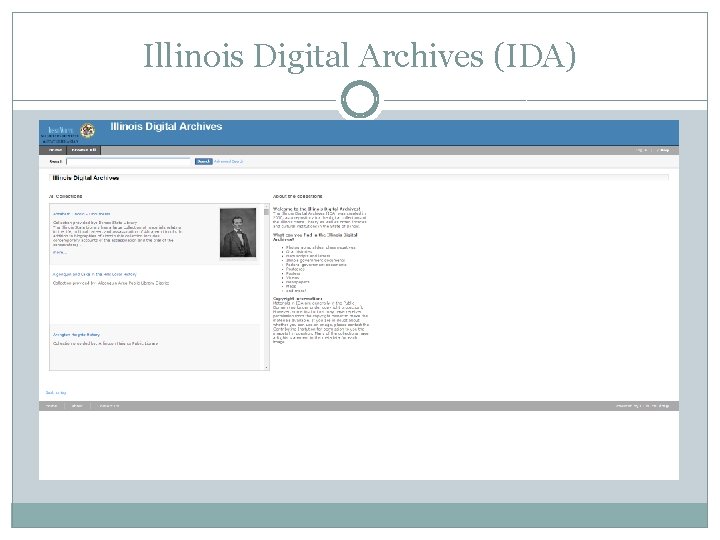The height and width of the screenshot is (540, 720).
Task: Click the 'Back to top' link
Action: [56, 393]
